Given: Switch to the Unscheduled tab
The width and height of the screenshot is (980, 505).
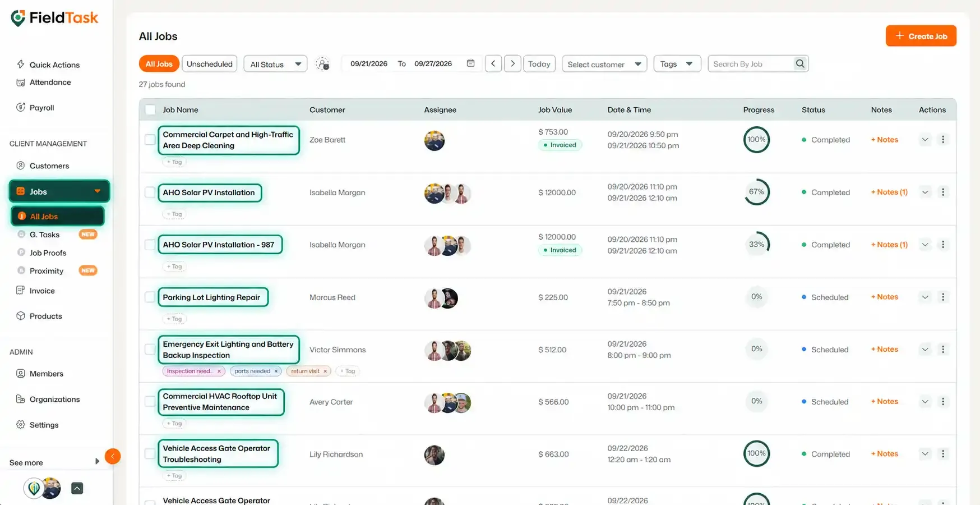Looking at the screenshot, I should pyautogui.click(x=210, y=64).
